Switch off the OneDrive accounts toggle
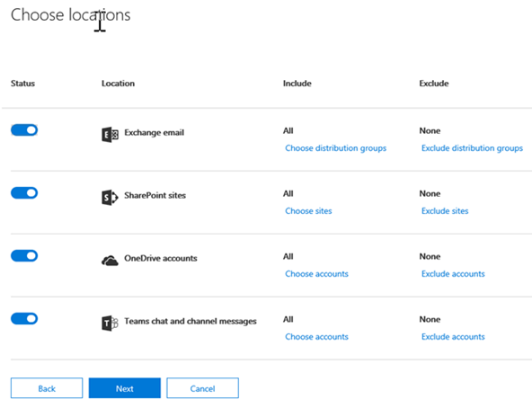The width and height of the screenshot is (532, 408). pyautogui.click(x=24, y=255)
